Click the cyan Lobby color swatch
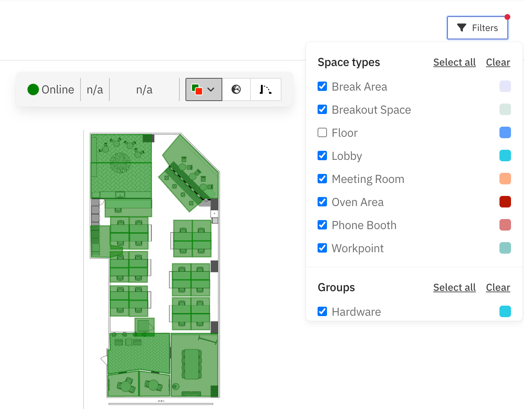The image size is (524, 420). click(x=505, y=156)
